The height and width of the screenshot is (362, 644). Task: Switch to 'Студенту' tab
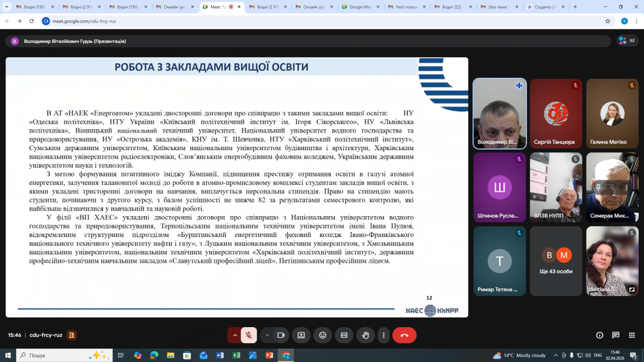click(546, 7)
